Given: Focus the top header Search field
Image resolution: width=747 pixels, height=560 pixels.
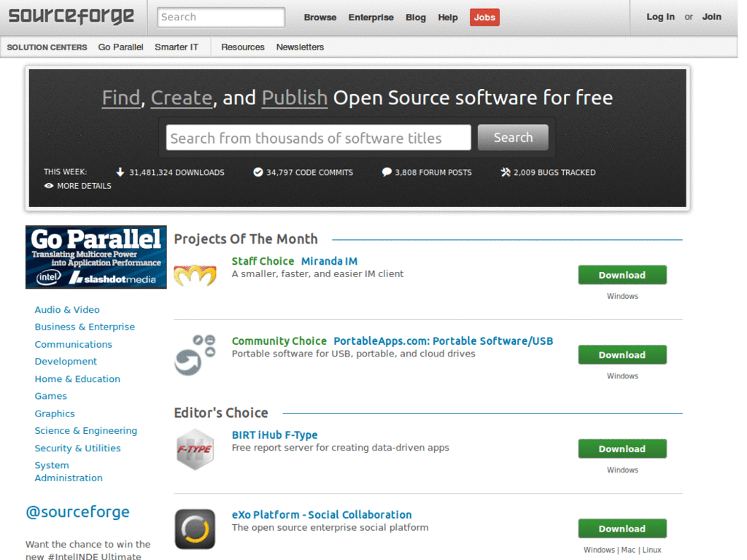Looking at the screenshot, I should [221, 17].
